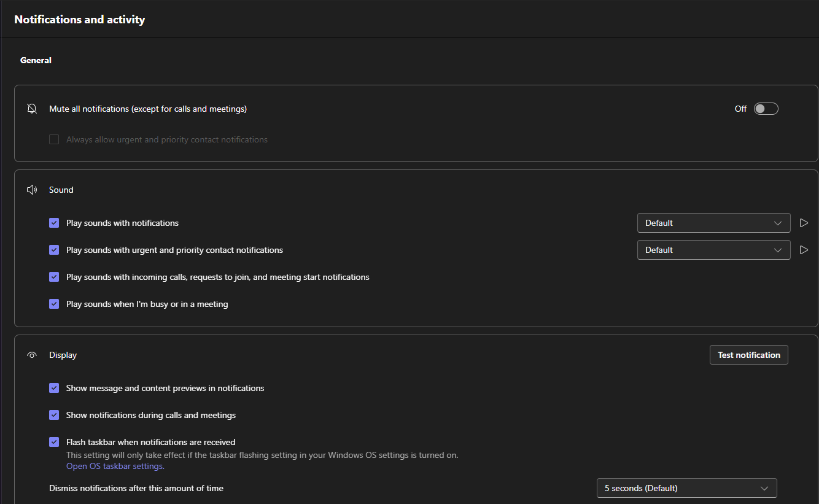Uncheck Play sounds when I'm busy or in a meeting
The height and width of the screenshot is (504, 819).
click(54, 304)
